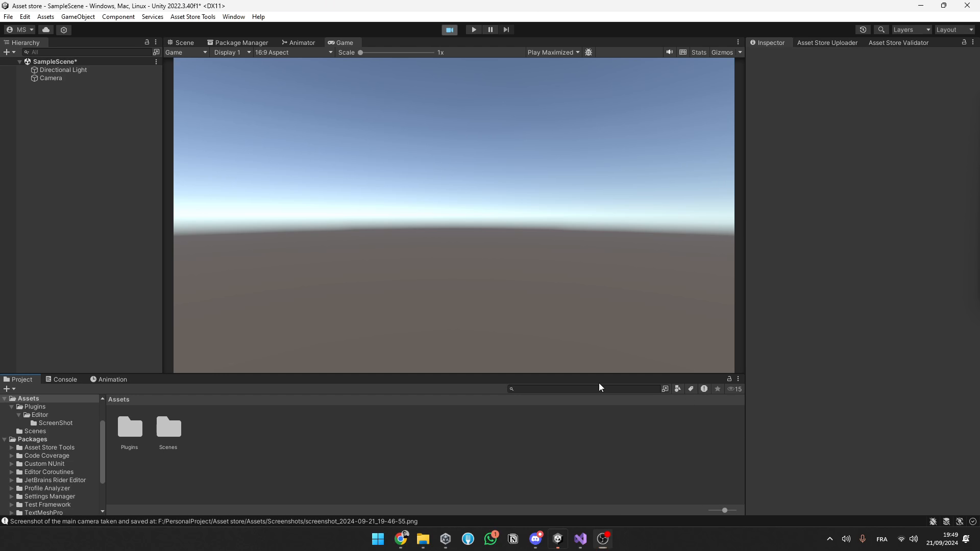Open the Game view mode dropdown
The image size is (980, 551).
point(186,52)
